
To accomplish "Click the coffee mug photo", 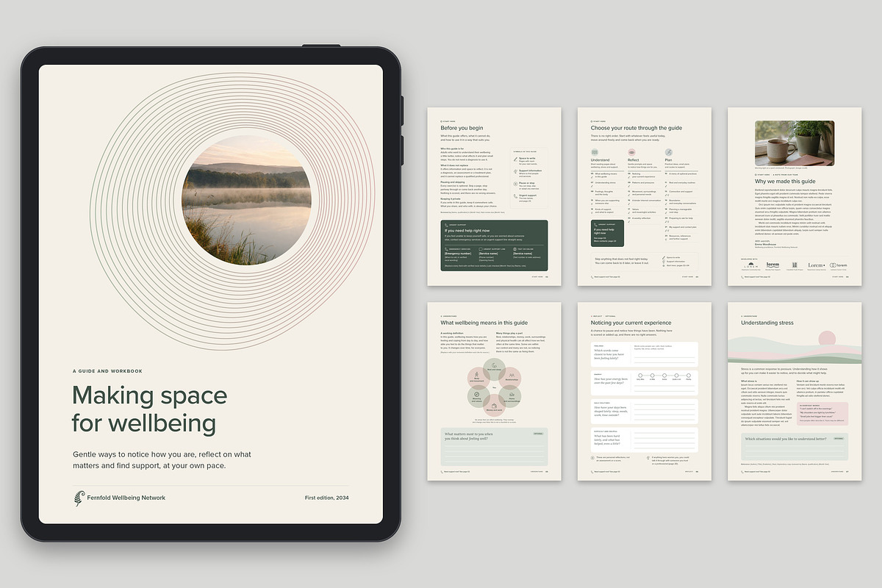I will tap(795, 143).
